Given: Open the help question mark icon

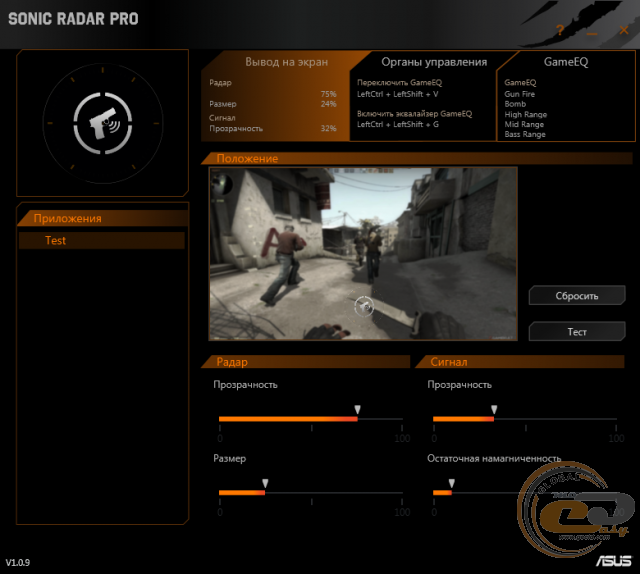Looking at the screenshot, I should [560, 30].
